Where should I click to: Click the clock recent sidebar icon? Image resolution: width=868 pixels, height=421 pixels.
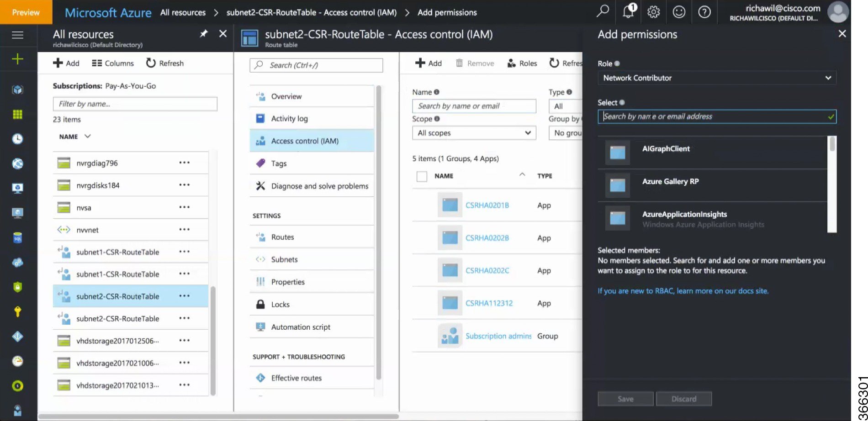point(17,139)
